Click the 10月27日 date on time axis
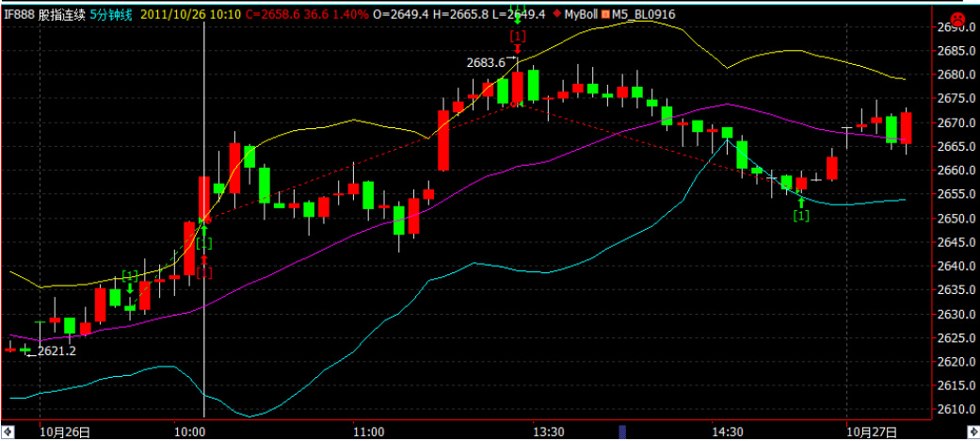 pos(871,432)
